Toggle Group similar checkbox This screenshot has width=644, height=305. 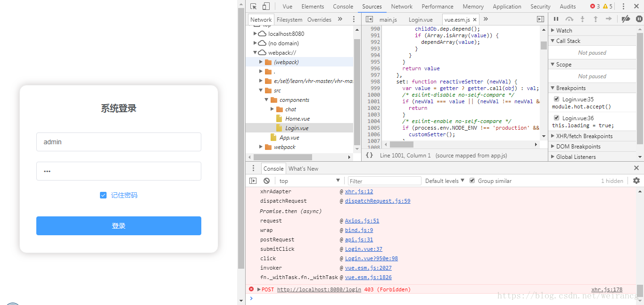click(472, 181)
